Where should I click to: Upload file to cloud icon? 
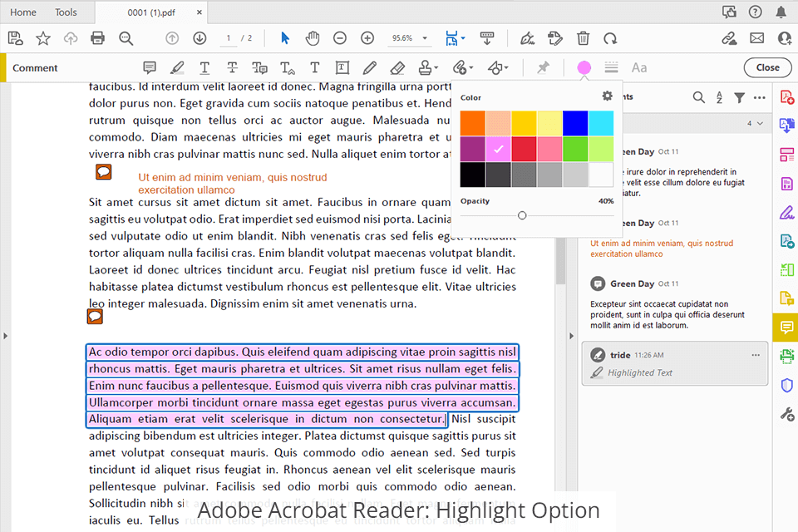tap(70, 38)
